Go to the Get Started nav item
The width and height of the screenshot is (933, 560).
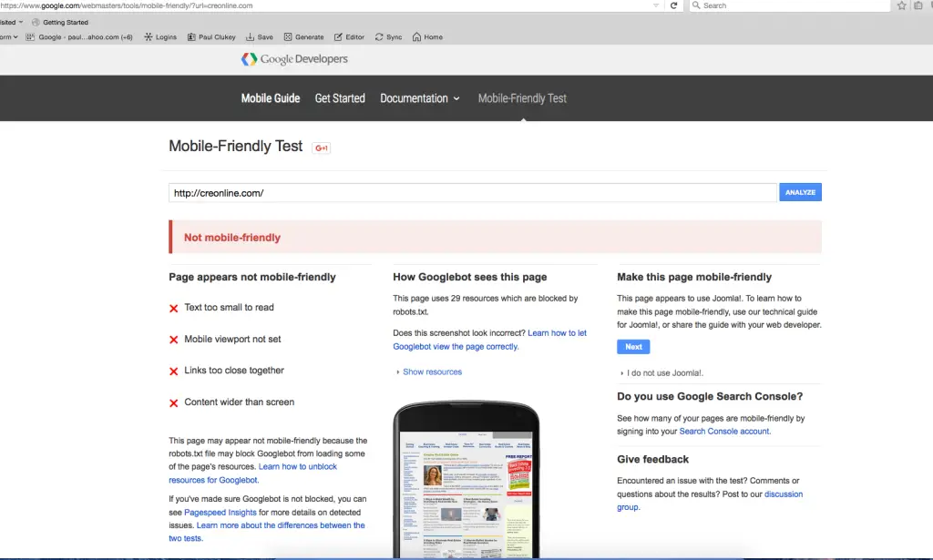click(340, 98)
